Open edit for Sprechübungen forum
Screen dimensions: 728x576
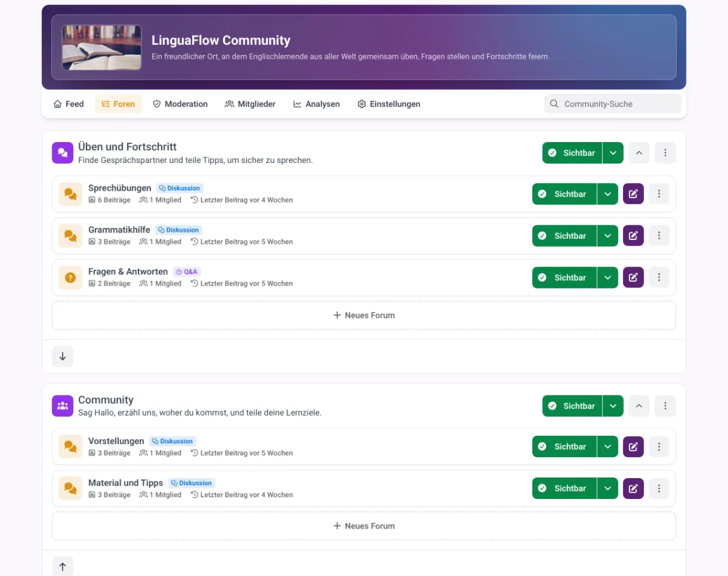[x=633, y=194]
